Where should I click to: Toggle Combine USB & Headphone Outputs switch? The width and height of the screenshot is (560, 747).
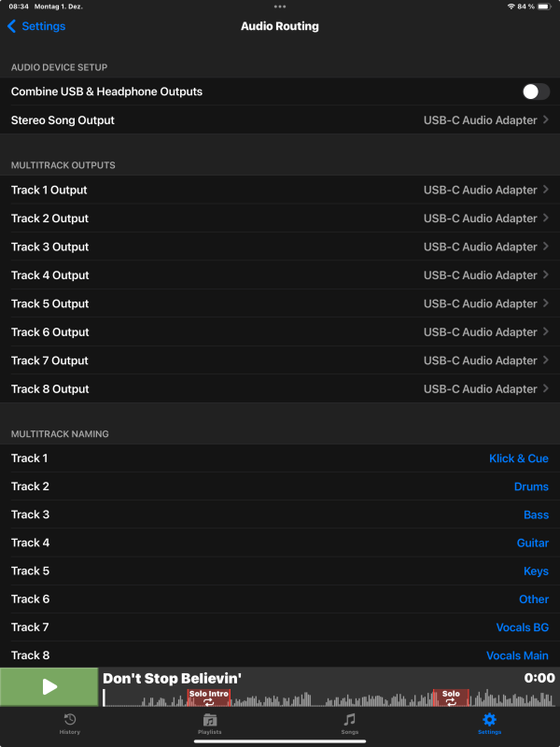tap(536, 92)
